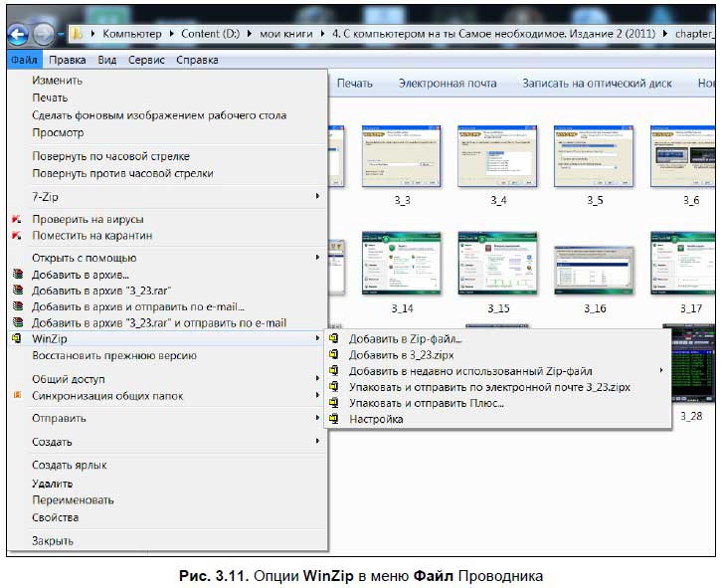Click the WinRAR icon beside Добавить в архив "3_23.rar" и отправить по e-mail

point(18,322)
